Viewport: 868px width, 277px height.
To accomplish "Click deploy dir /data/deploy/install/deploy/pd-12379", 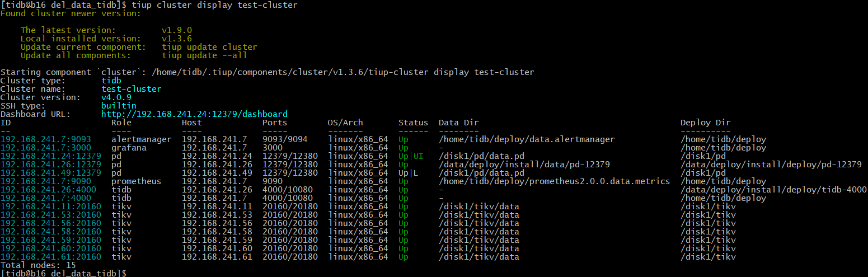I will (x=771, y=165).
